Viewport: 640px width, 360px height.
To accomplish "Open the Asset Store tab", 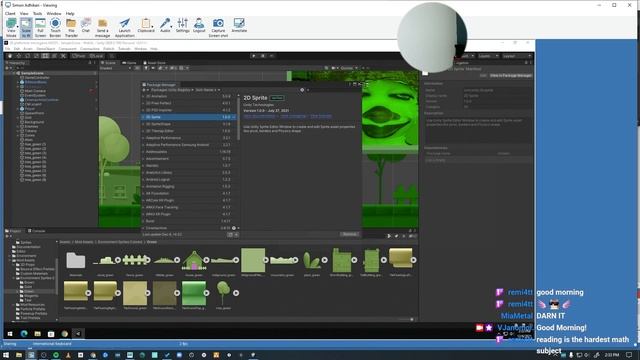I will point(154,63).
